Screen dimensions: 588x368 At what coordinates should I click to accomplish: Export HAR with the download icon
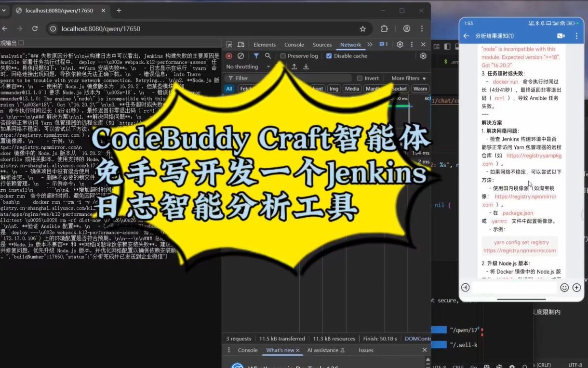(306, 66)
